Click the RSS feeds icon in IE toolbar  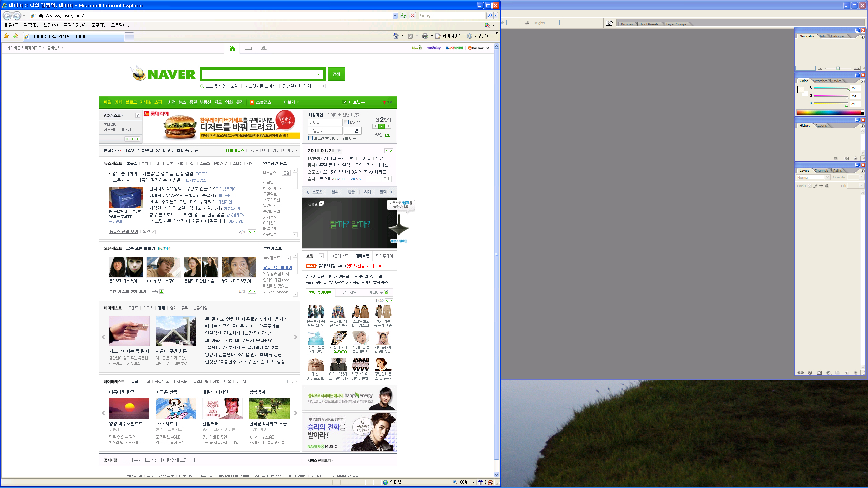pos(410,36)
